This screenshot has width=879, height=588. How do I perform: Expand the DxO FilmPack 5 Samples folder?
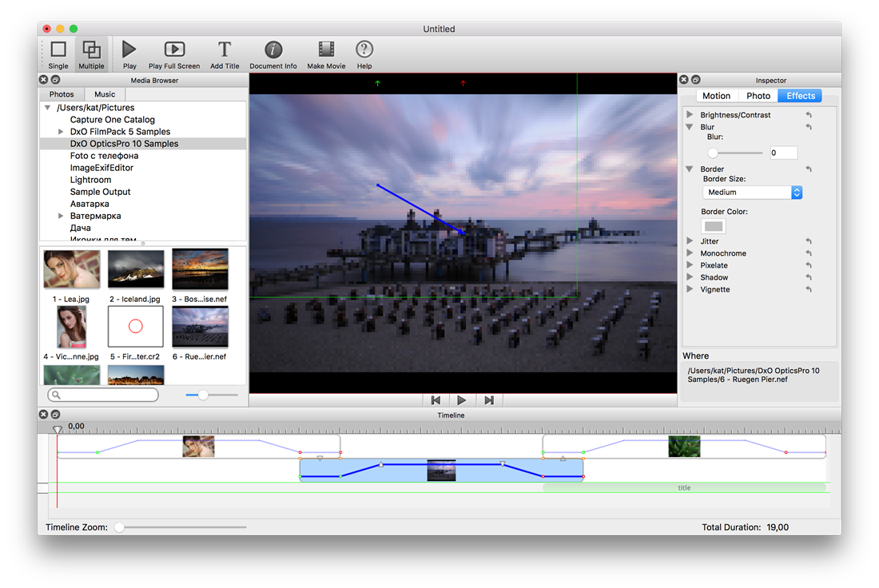click(61, 132)
